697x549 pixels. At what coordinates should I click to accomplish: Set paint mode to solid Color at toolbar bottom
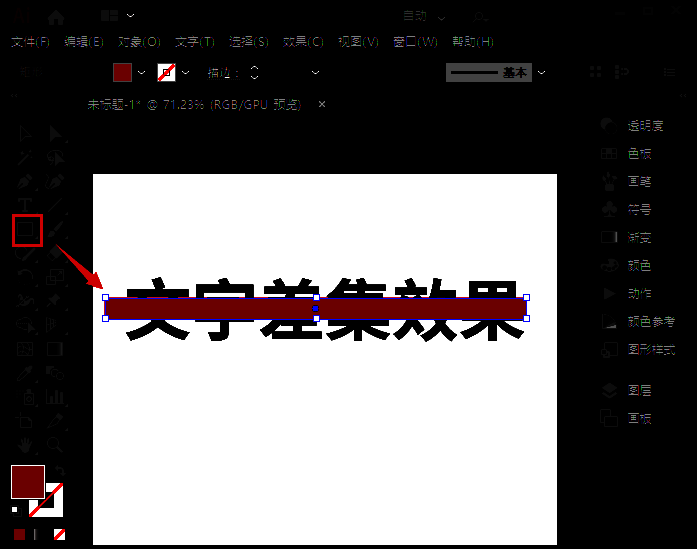(19, 534)
